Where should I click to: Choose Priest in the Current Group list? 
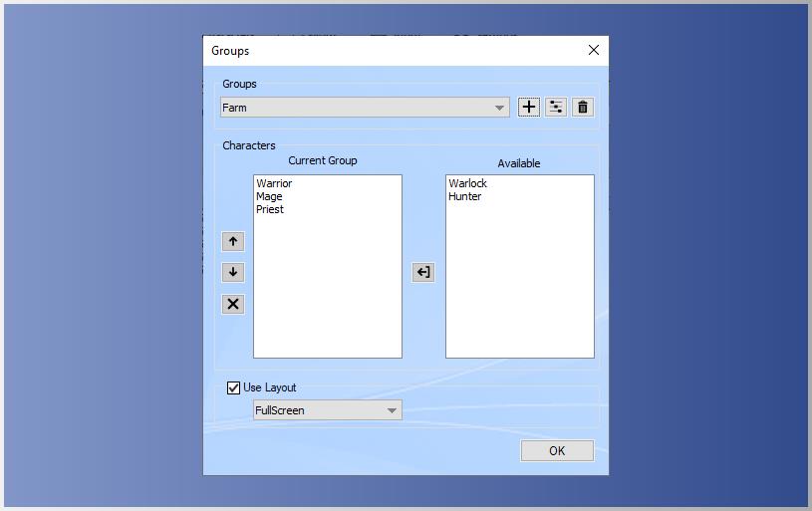[x=270, y=209]
